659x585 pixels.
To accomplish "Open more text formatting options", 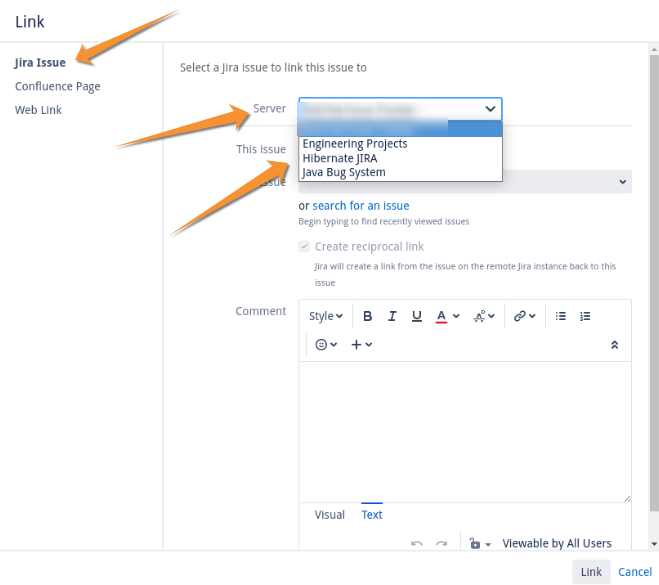I will 484,316.
